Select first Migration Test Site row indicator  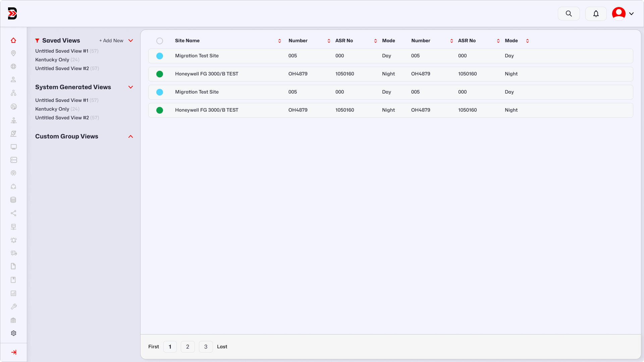[160, 56]
